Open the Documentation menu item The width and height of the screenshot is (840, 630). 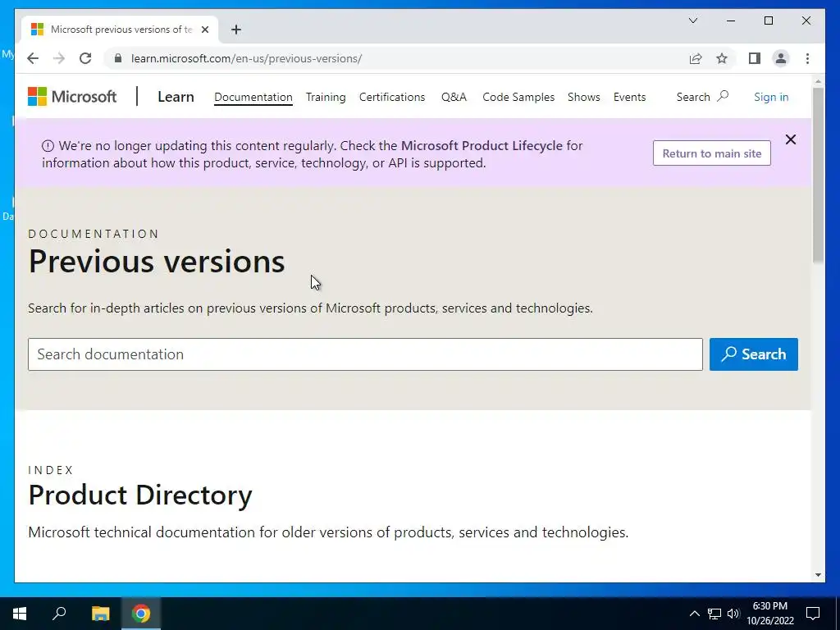(253, 97)
